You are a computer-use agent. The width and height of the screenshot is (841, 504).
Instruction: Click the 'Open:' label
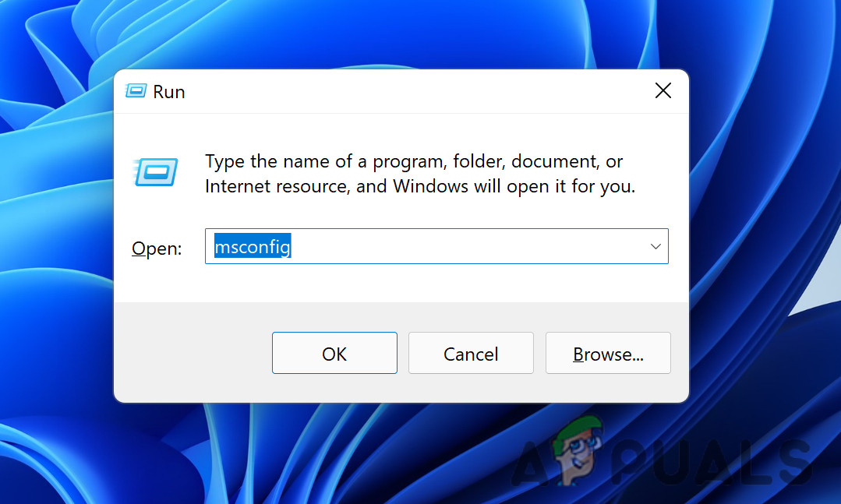[157, 248]
